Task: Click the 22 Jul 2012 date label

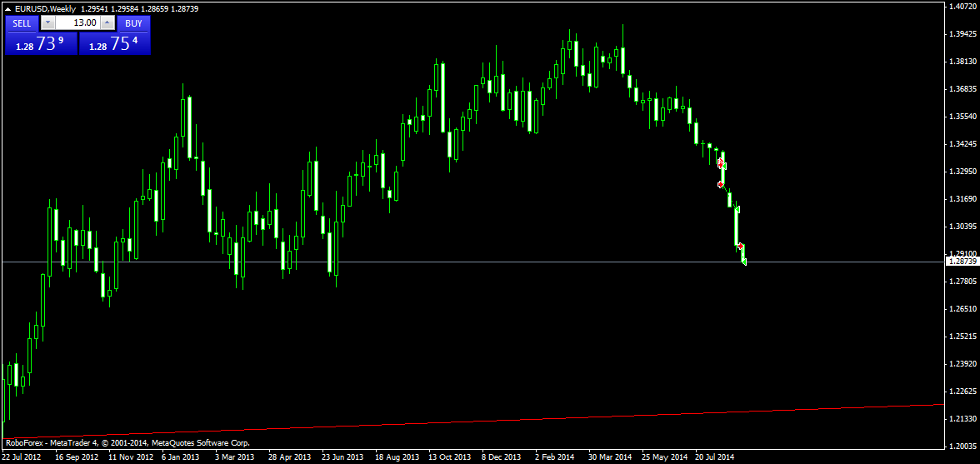Action: [x=23, y=457]
